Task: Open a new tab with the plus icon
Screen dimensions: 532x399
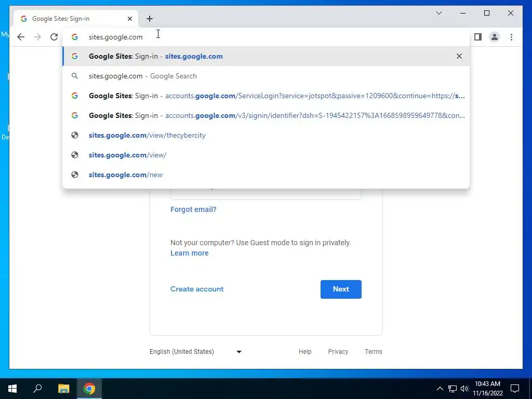Action: coord(150,19)
